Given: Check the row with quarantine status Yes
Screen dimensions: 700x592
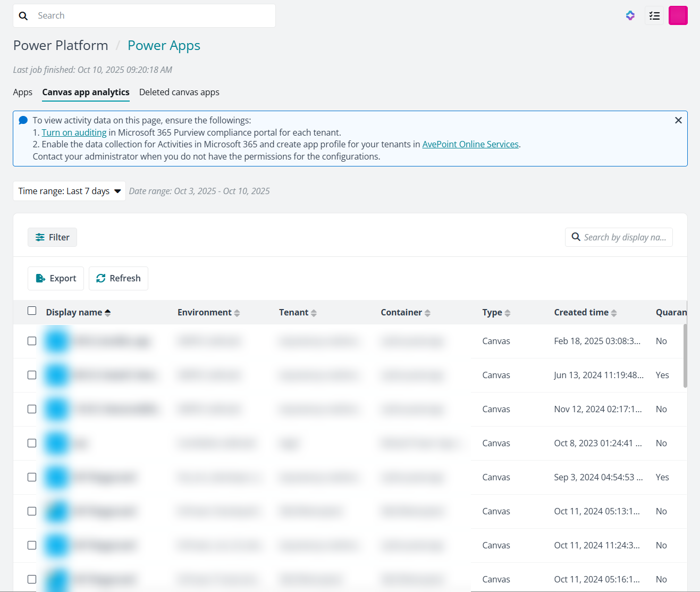Looking at the screenshot, I should coord(32,375).
